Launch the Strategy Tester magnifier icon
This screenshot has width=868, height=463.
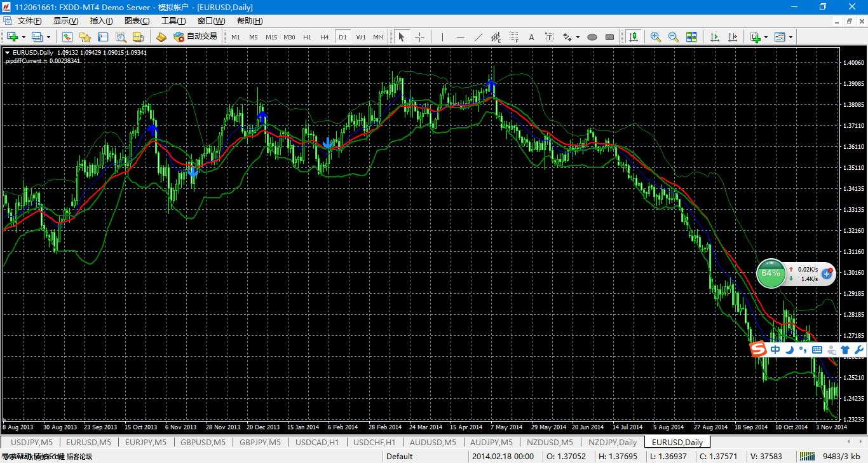pyautogui.click(x=121, y=37)
